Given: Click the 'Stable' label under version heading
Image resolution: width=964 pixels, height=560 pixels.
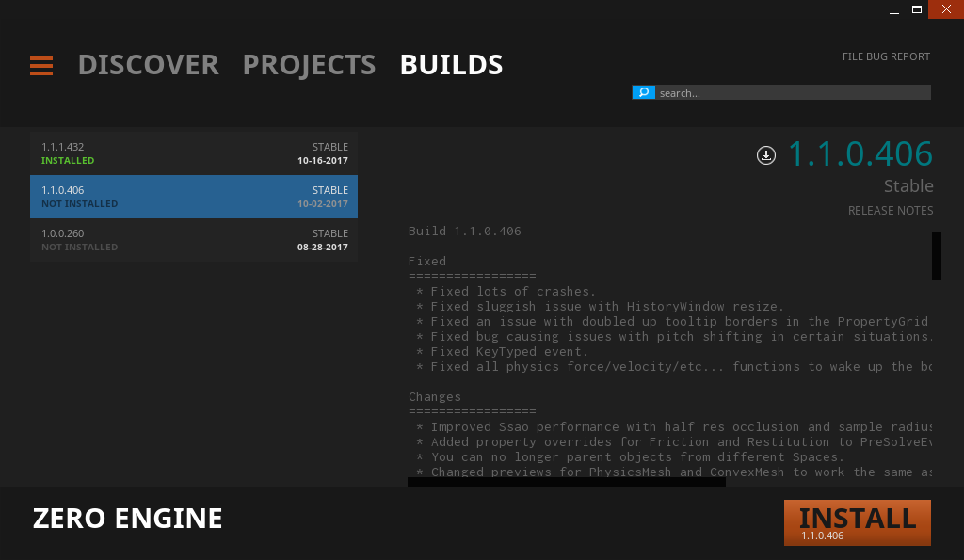Looking at the screenshot, I should 908,185.
